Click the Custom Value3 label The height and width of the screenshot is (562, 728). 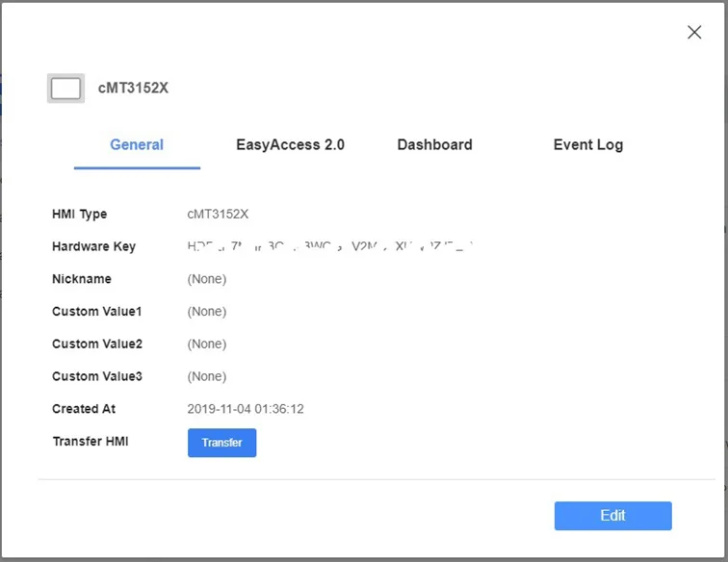(x=97, y=376)
